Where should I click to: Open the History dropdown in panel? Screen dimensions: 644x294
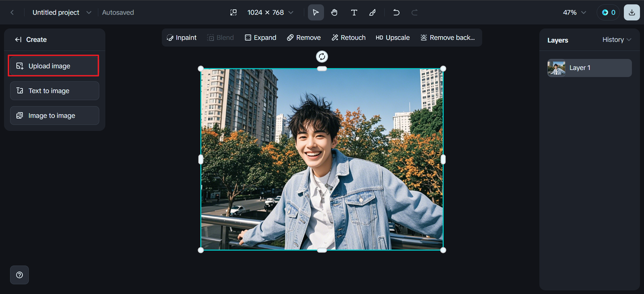(616, 40)
